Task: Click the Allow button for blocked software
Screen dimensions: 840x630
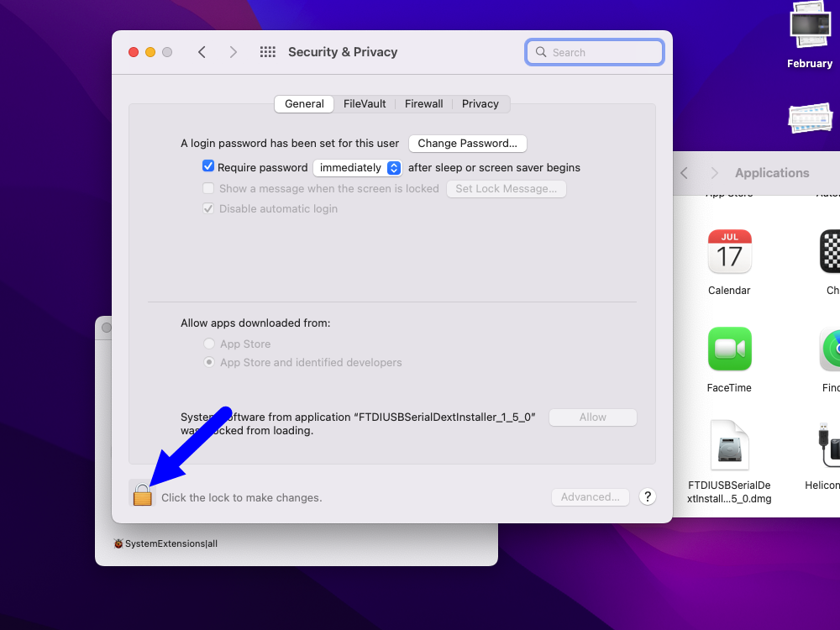Action: pyautogui.click(x=592, y=417)
